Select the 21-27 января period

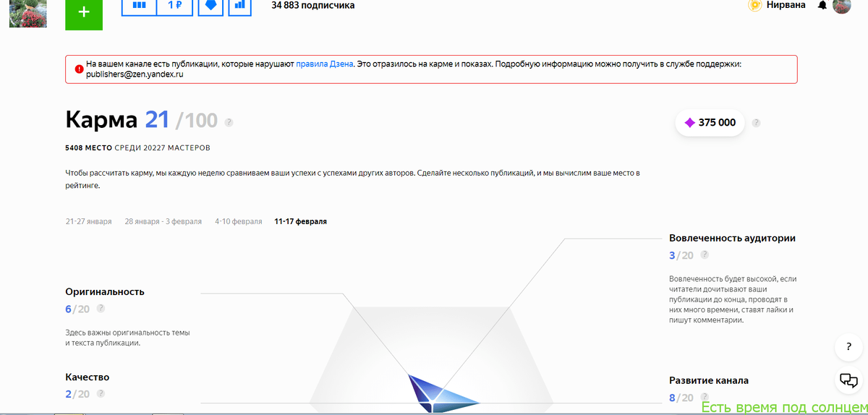pyautogui.click(x=88, y=221)
